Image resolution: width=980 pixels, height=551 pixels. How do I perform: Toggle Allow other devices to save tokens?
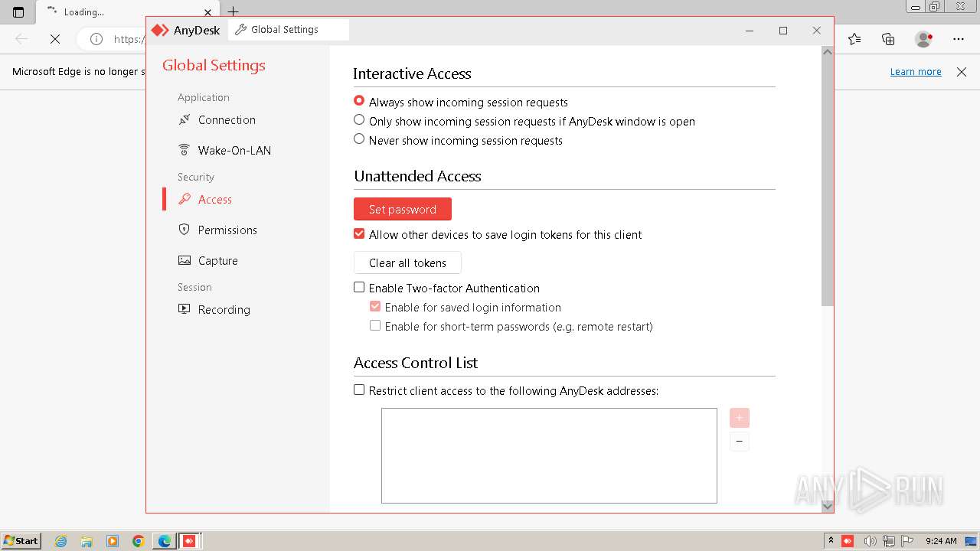pyautogui.click(x=359, y=234)
